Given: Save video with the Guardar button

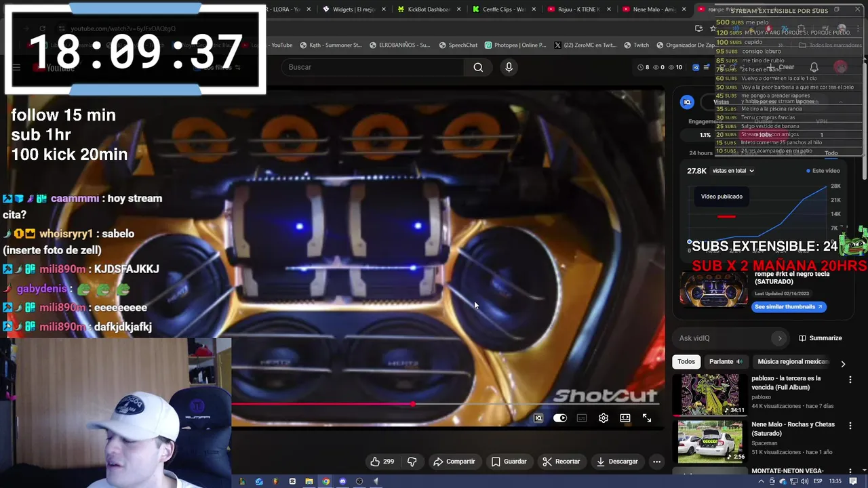Looking at the screenshot, I should (509, 462).
